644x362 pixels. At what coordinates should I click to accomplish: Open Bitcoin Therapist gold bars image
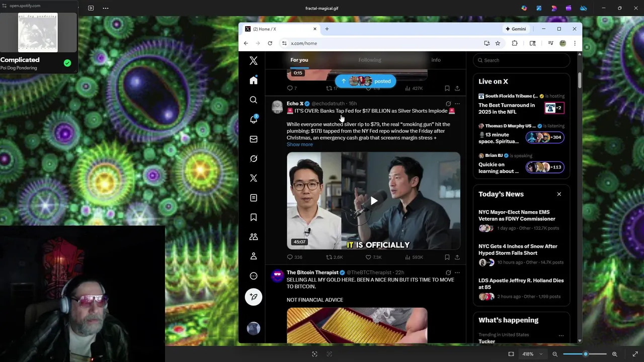coord(357,326)
